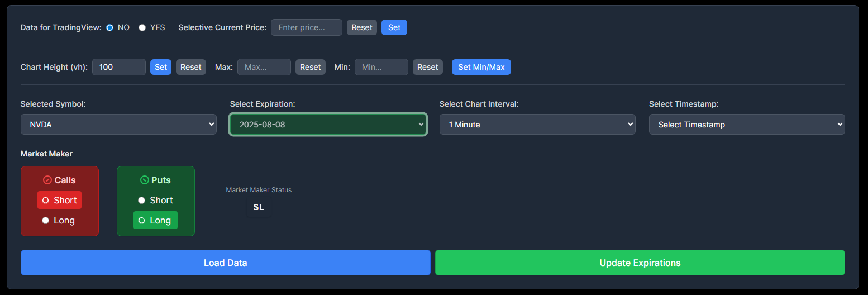868x295 pixels.
Task: Choose Long under Calls
Action: (x=46, y=221)
